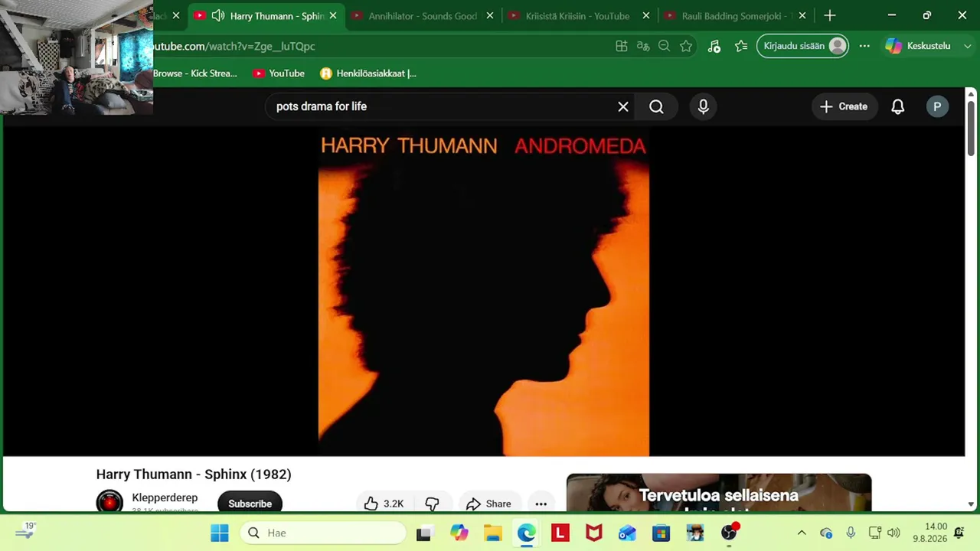Open the favorites list icon
Image resolution: width=980 pixels, height=551 pixels.
(x=741, y=46)
